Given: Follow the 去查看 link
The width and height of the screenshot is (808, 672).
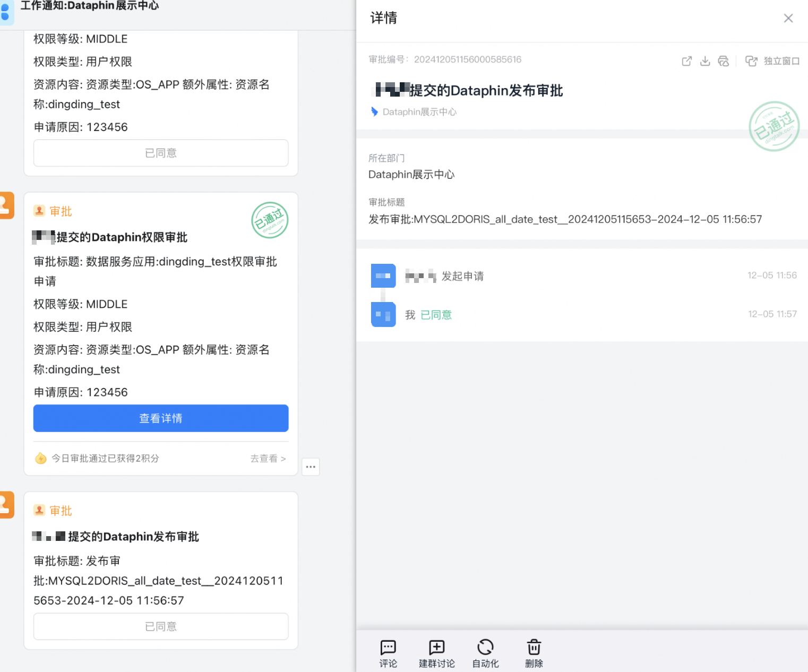Looking at the screenshot, I should click(268, 459).
